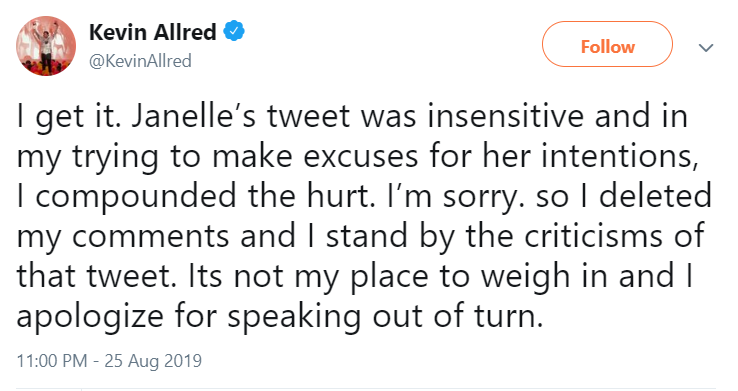Image resolution: width=738 pixels, height=391 pixels.
Task: Follow Kevin Allred with the Follow button
Action: tap(607, 45)
